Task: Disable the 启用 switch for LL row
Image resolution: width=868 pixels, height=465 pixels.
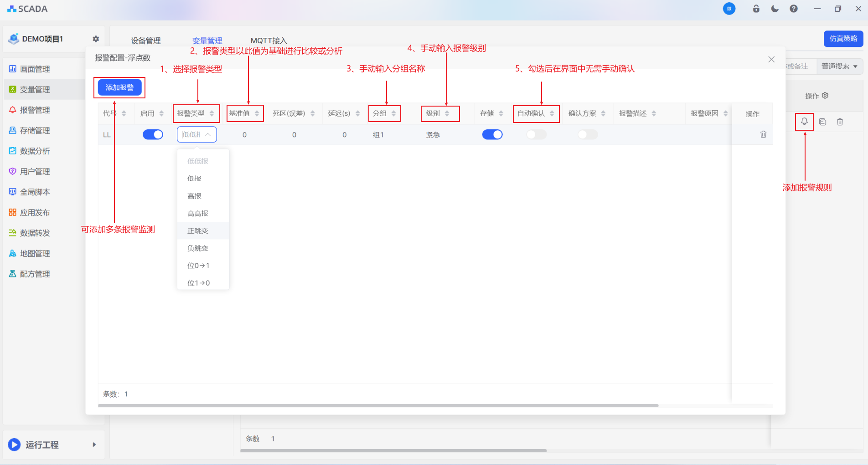Action: point(153,135)
